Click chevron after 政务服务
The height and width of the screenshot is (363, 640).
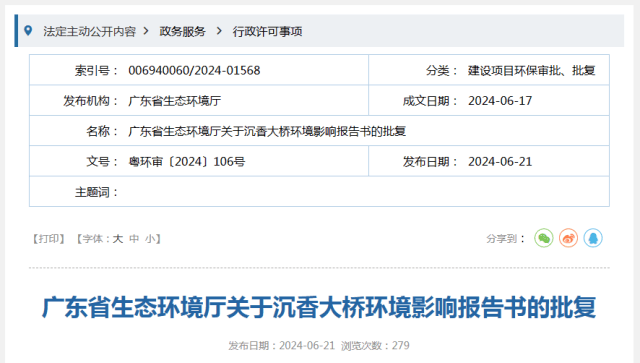(x=219, y=31)
